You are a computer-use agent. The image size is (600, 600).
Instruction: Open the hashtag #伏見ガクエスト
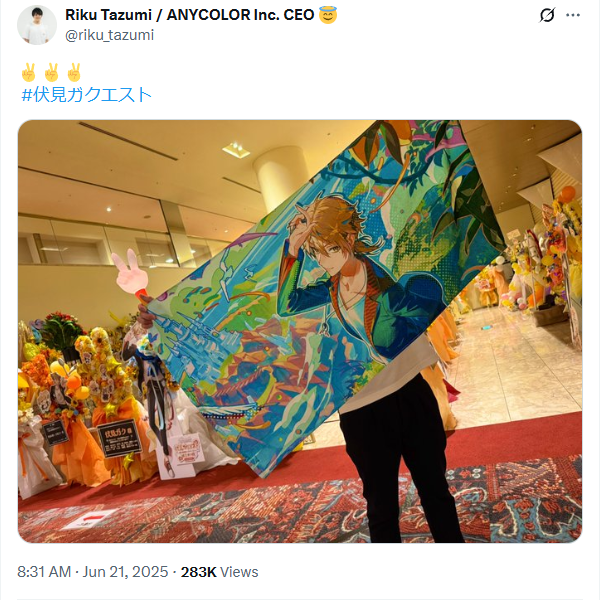tap(86, 95)
